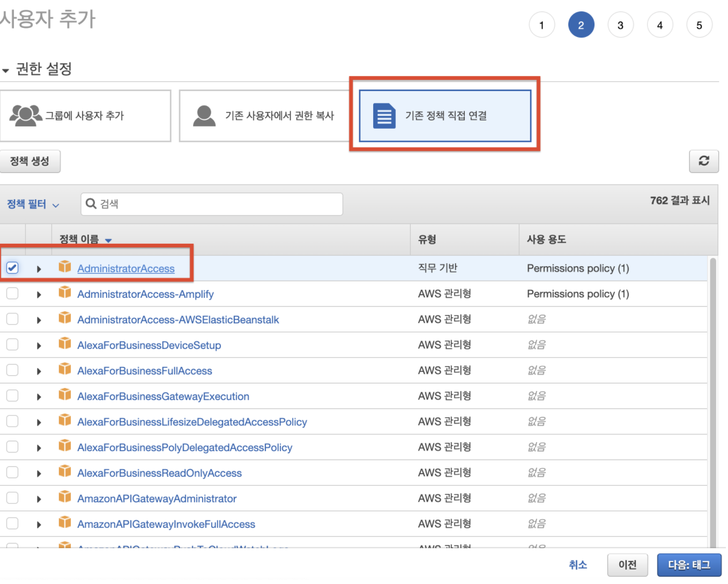The image size is (728, 584).
Task: Expand the AlexaForBusinessGatewayExecution row arrow
Action: [39, 397]
